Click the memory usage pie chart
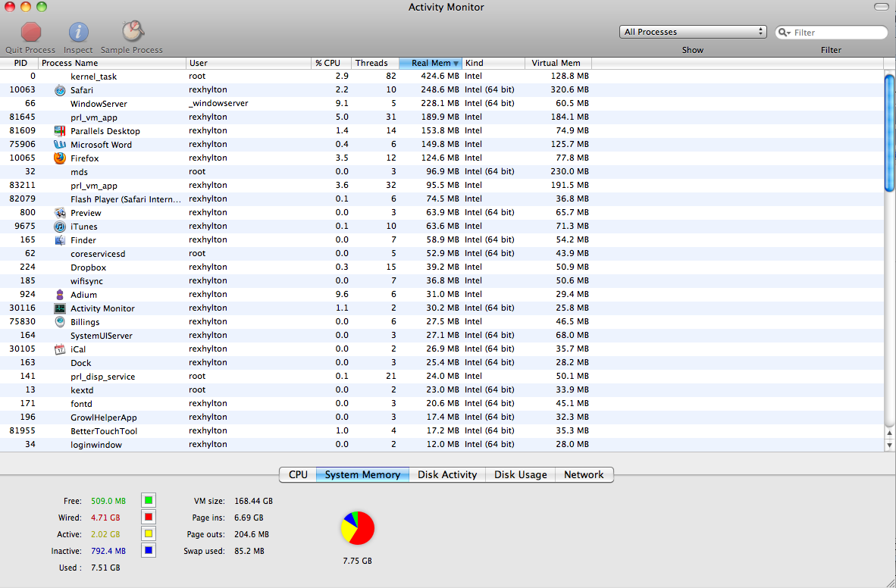The height and width of the screenshot is (588, 896). tap(358, 527)
